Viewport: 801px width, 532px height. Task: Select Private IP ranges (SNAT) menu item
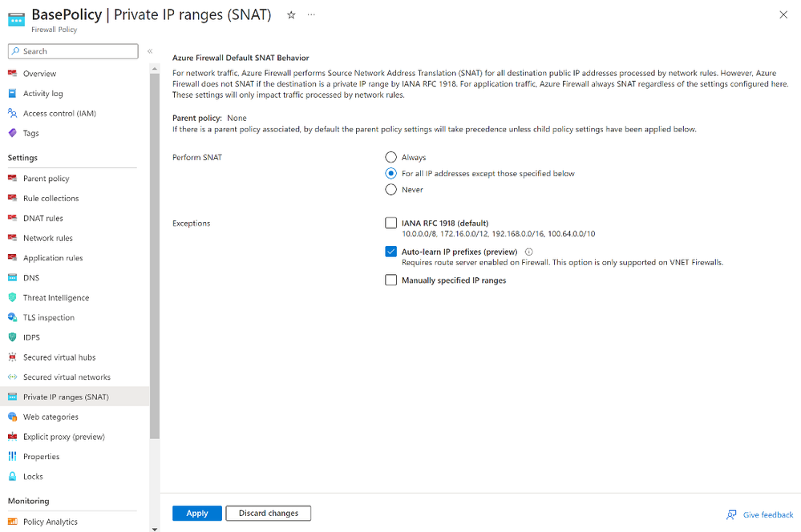coord(75,397)
